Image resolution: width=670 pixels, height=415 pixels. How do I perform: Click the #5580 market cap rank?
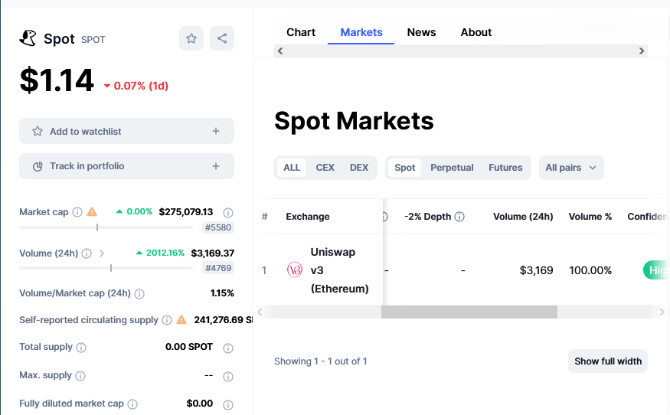(x=218, y=227)
